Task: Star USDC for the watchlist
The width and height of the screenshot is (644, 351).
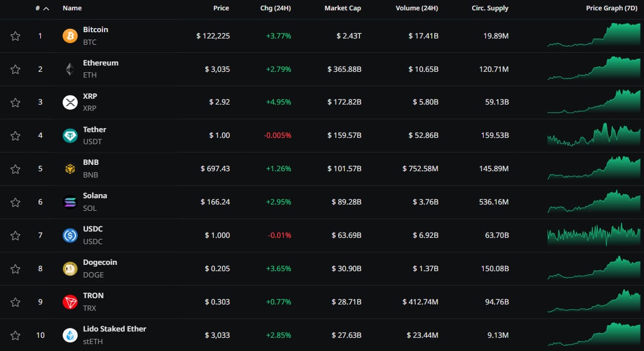Action: pyautogui.click(x=15, y=236)
